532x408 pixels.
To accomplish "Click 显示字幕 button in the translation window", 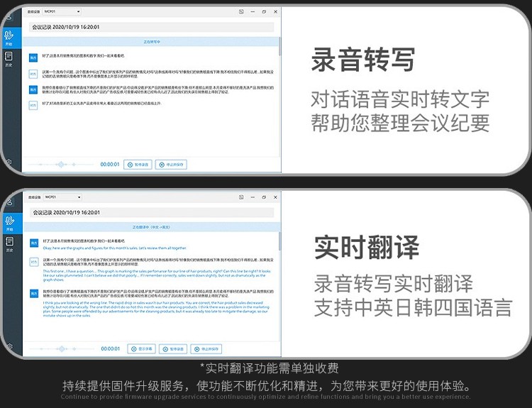I will [x=143, y=349].
